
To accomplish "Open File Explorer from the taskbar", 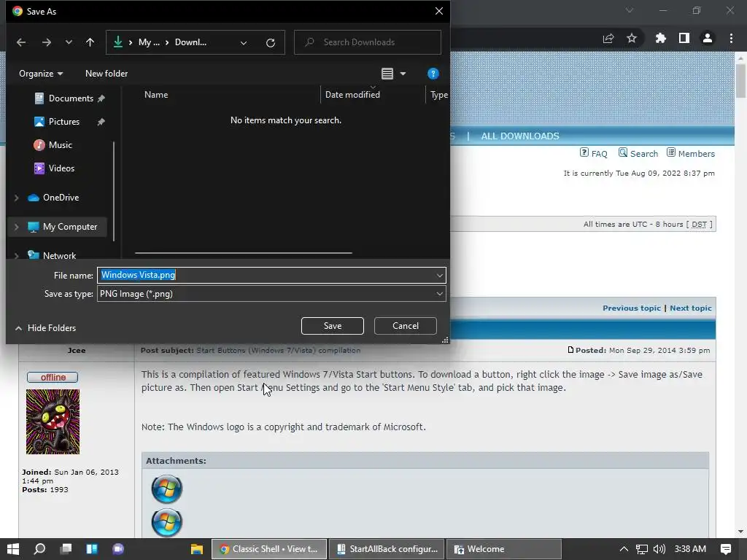I will [x=197, y=549].
